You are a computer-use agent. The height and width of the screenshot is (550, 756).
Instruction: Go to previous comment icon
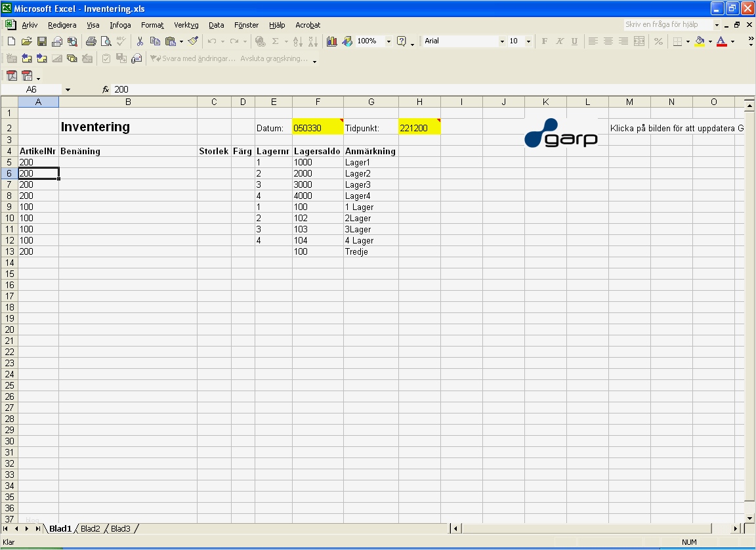coord(26,59)
